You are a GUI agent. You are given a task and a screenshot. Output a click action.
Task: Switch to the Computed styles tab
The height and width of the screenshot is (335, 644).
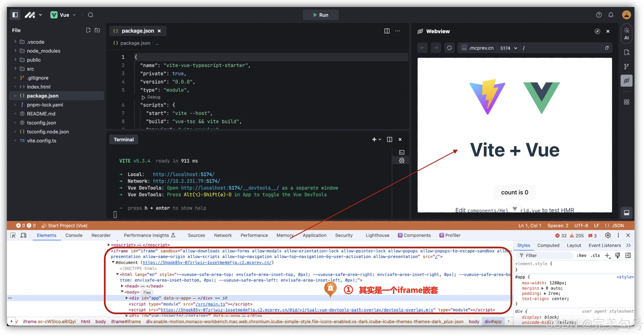point(548,245)
